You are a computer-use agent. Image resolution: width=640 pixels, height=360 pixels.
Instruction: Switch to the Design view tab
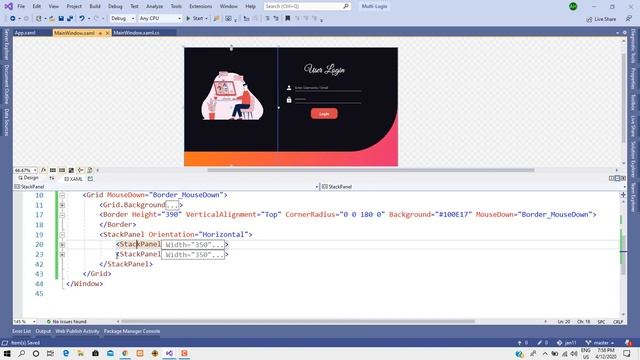coord(28,178)
